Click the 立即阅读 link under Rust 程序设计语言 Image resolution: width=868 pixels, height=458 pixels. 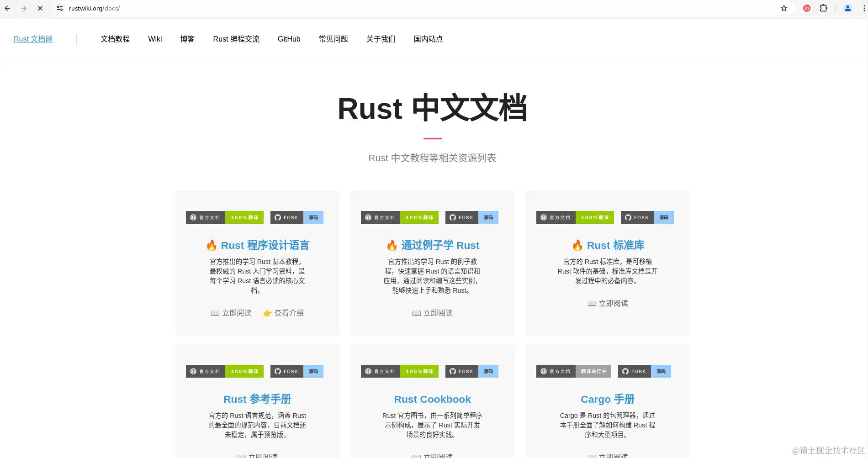tap(231, 313)
